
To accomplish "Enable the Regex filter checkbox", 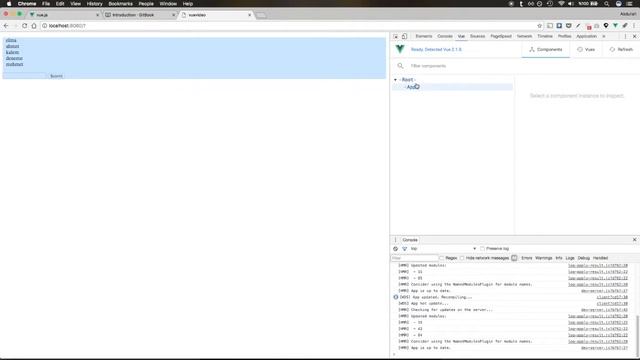I will click(441, 258).
